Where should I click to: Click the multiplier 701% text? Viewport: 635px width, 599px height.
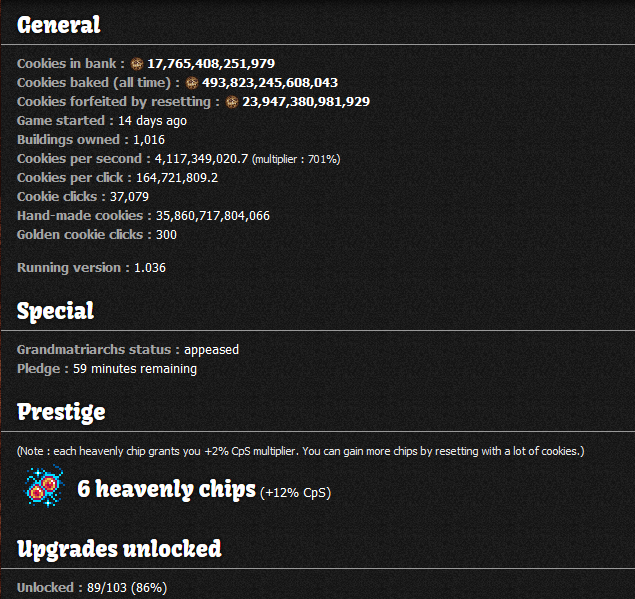click(296, 159)
